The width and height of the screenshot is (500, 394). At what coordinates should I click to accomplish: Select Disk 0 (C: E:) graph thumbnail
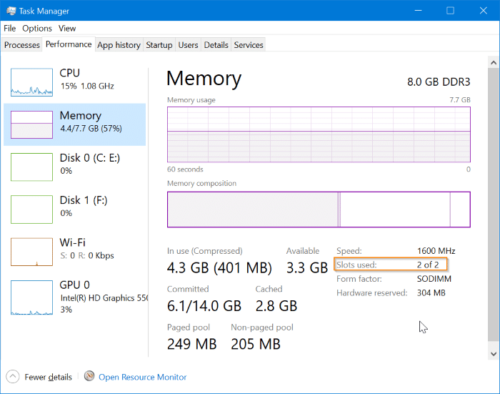pos(32,167)
